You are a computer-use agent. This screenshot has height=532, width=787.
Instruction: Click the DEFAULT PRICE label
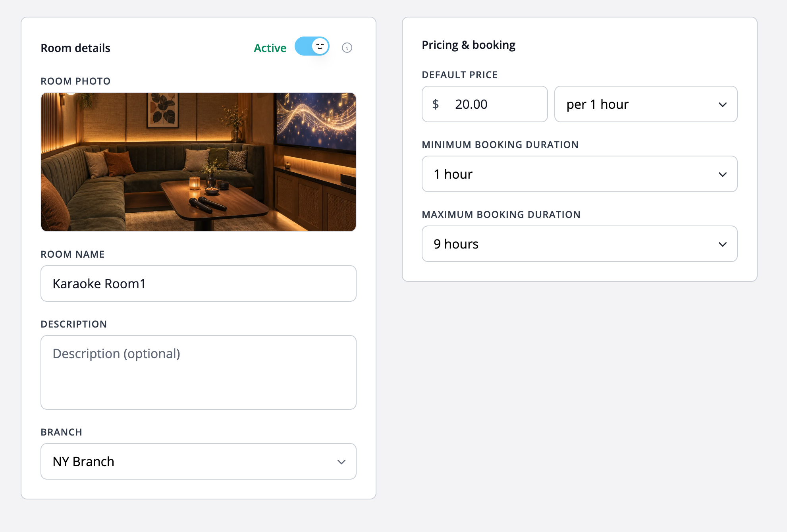coord(460,75)
